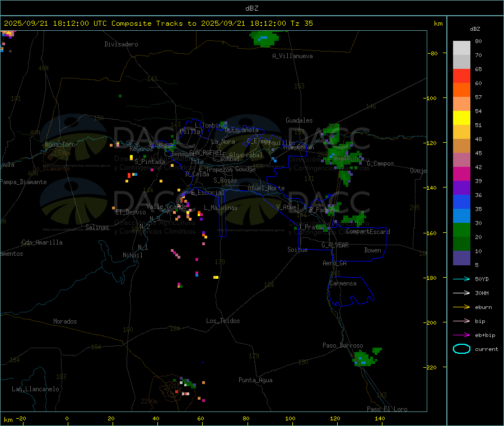Click the Cda_Amarilla map label
This screenshot has width=504, height=426.
coord(42,242)
